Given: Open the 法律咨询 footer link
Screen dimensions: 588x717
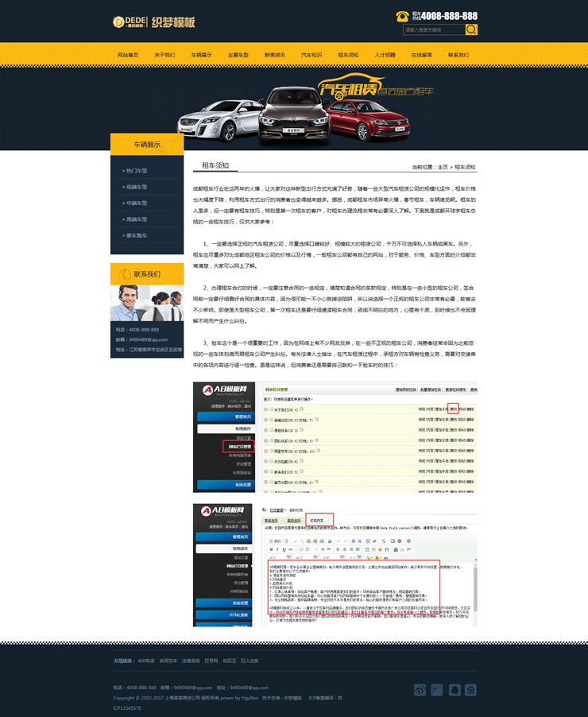Looking at the screenshot, I should tap(191, 661).
